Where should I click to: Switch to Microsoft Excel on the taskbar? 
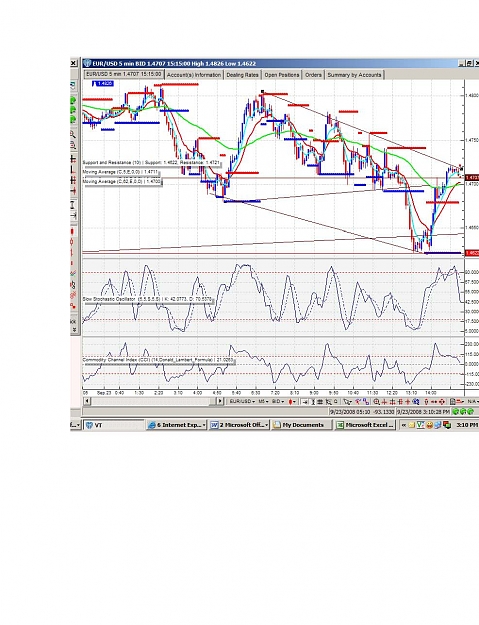[x=365, y=425]
